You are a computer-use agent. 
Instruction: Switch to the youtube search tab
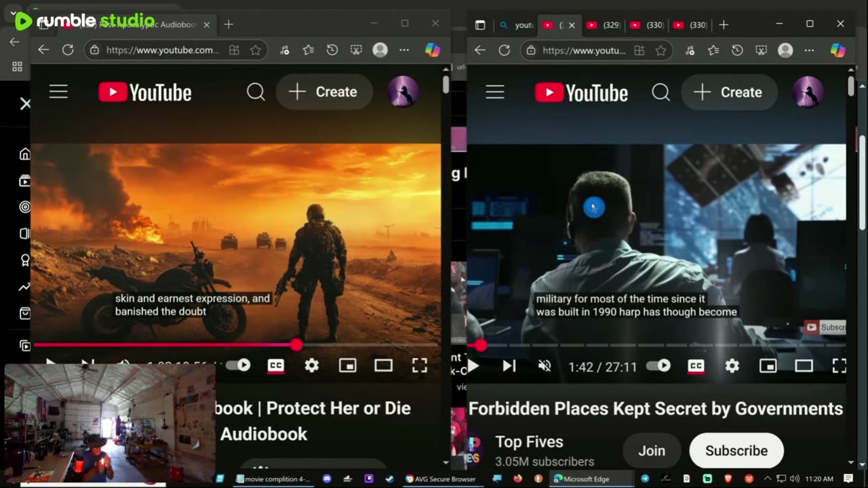pos(517,25)
